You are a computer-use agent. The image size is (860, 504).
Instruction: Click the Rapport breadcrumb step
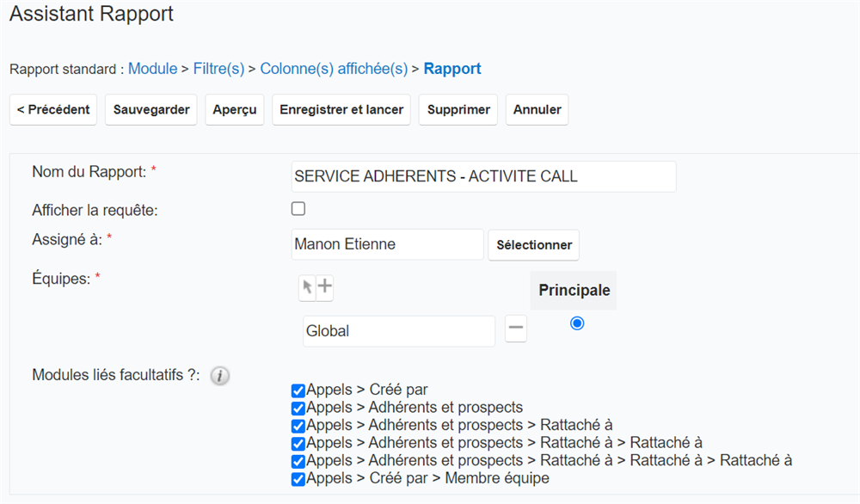[452, 69]
